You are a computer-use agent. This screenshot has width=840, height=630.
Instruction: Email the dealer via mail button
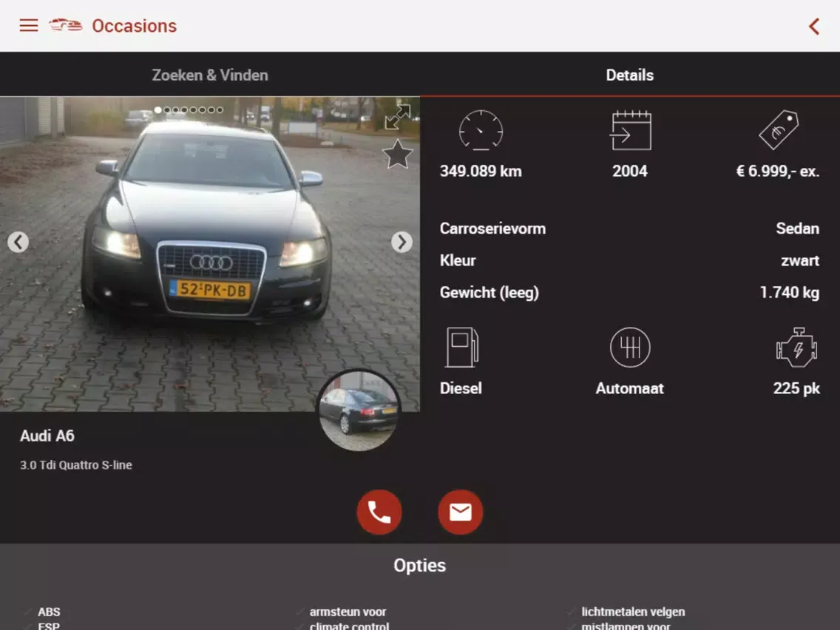pos(460,512)
